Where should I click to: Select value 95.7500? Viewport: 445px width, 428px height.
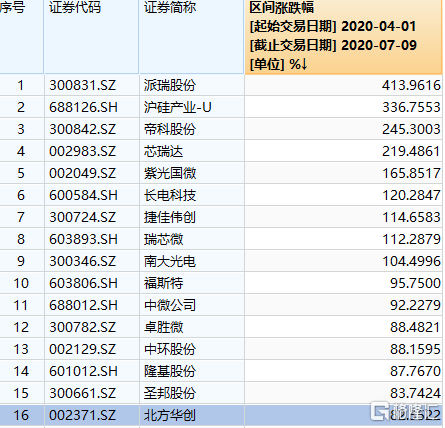[415, 283]
